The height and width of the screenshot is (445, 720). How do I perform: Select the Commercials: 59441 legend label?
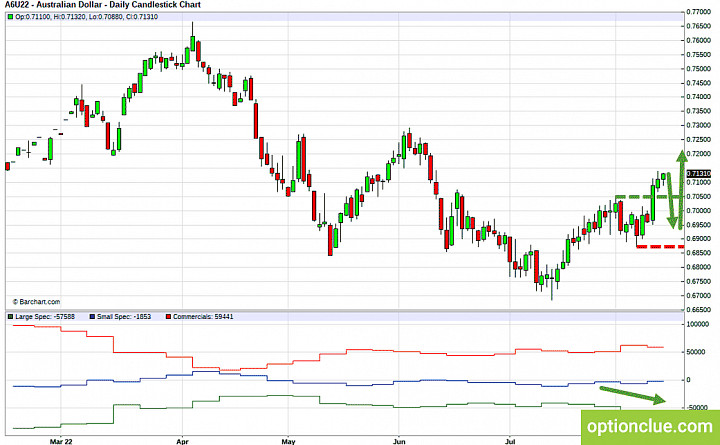[x=203, y=317]
